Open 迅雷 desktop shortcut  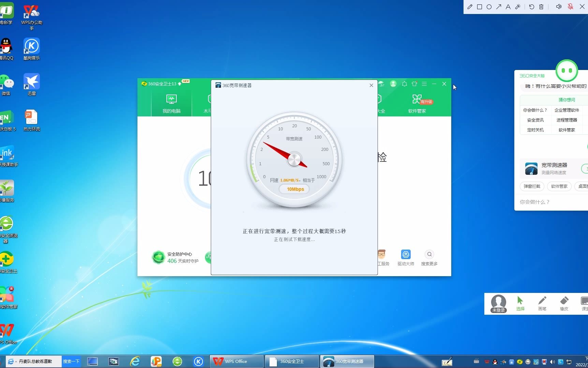pos(31,85)
